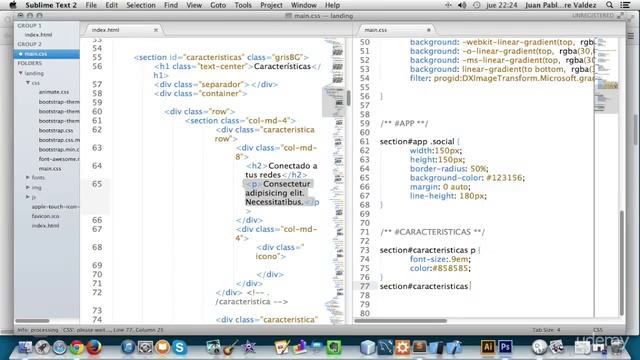640x360 pixels.
Task: Open orange gear app in dock
Action: (402, 347)
